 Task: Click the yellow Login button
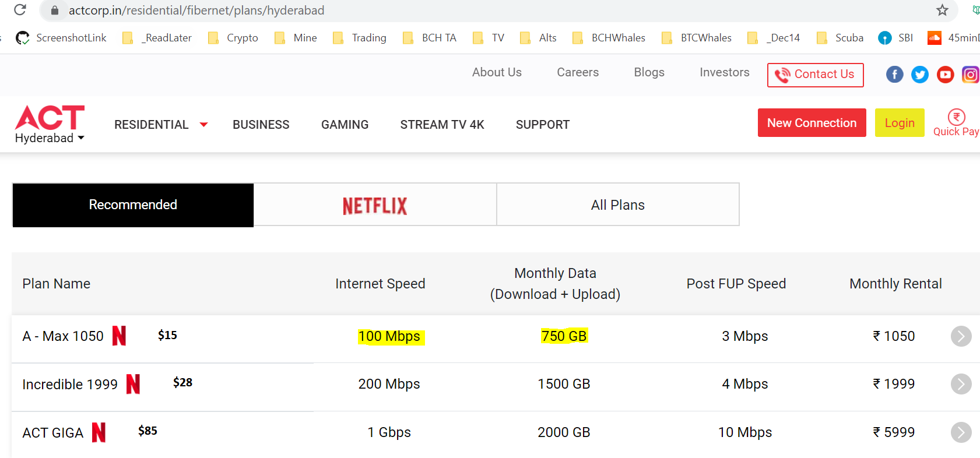point(900,123)
